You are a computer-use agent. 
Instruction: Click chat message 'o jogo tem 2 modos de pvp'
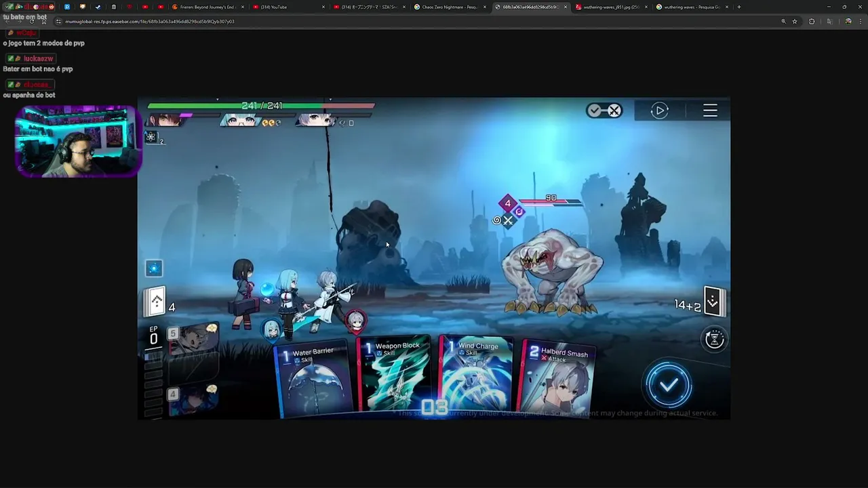43,43
